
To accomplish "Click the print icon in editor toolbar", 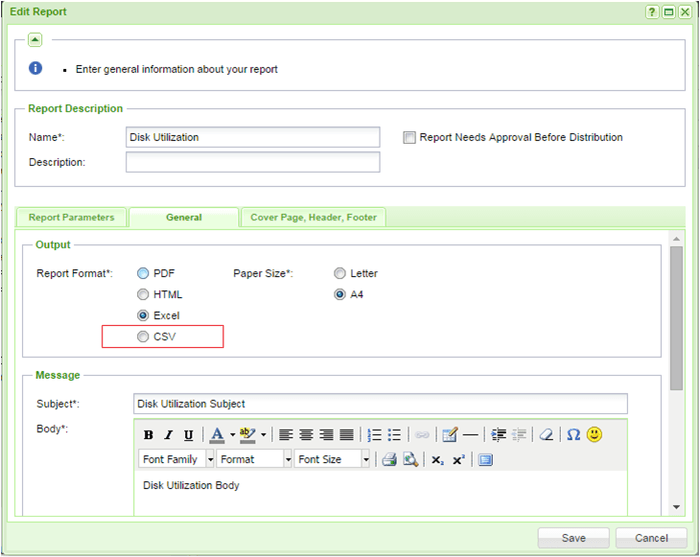I will pyautogui.click(x=389, y=460).
